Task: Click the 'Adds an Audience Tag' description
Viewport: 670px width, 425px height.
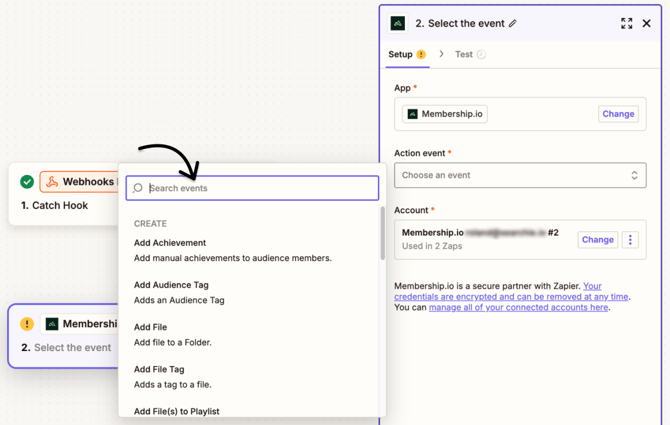Action: point(179,300)
